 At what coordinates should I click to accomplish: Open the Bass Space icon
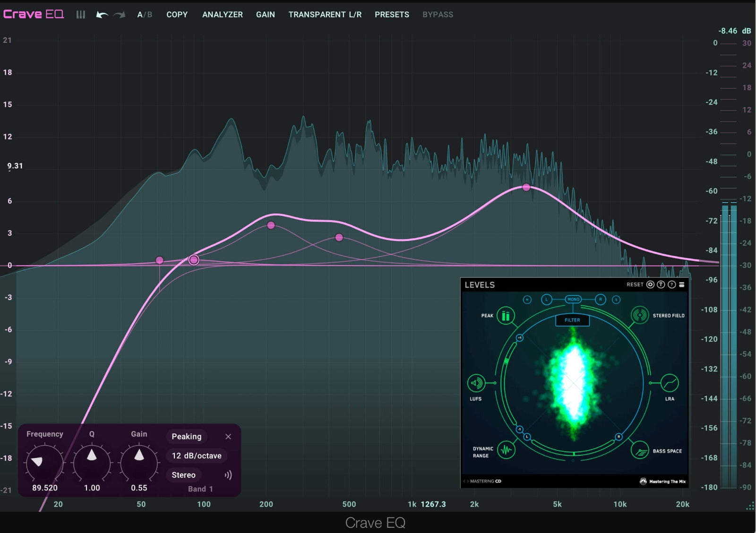click(x=640, y=451)
